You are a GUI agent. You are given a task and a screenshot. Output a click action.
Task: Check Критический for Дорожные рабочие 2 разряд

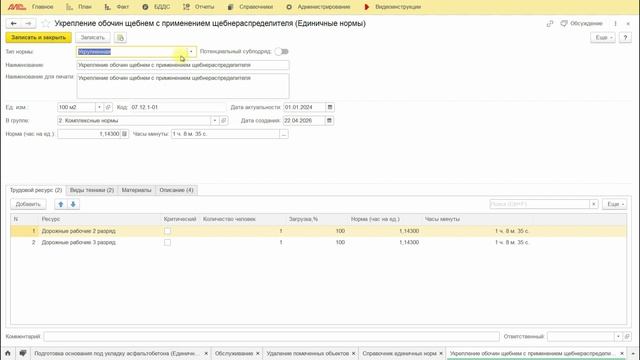[167, 231]
